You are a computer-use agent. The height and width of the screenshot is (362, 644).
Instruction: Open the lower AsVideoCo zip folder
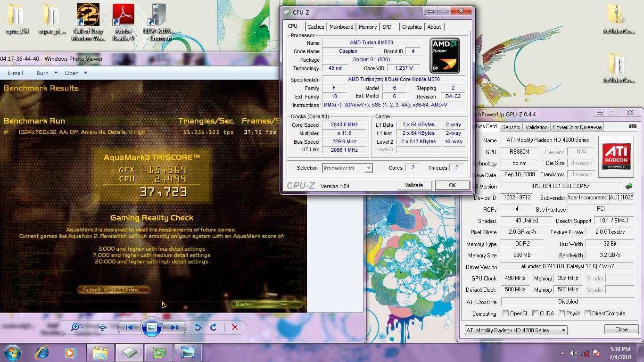(x=619, y=68)
